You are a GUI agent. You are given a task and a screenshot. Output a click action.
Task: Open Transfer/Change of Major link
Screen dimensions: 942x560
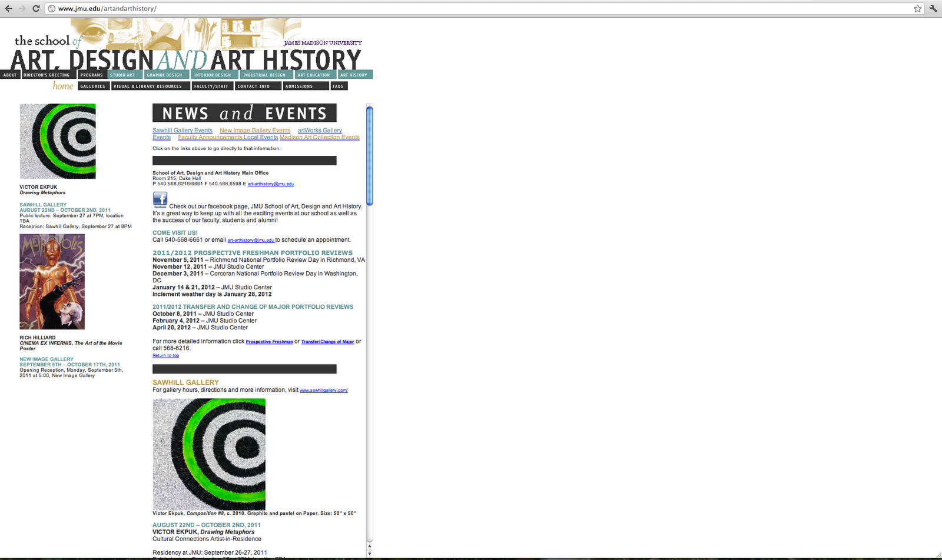click(x=327, y=342)
